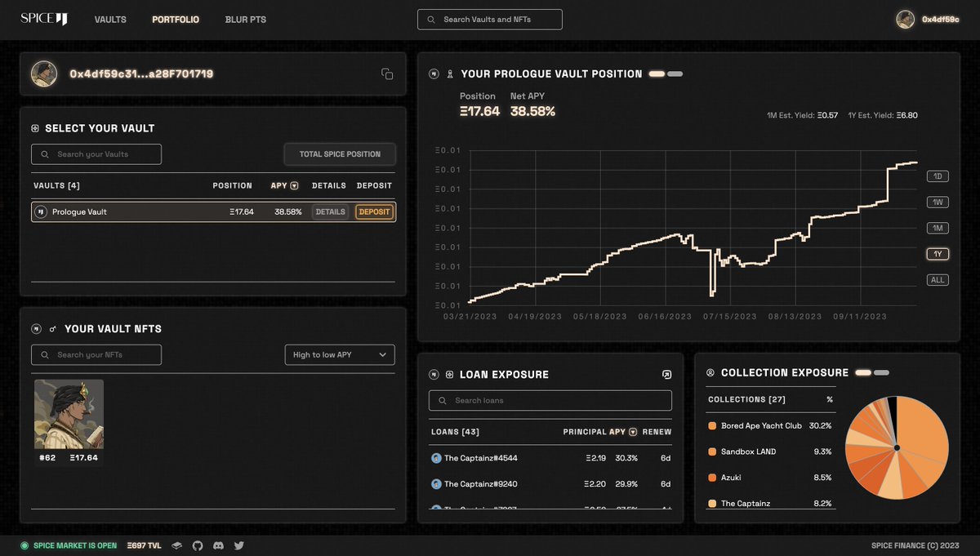
Task: Click the Deposit button for Prologue Vault
Action: tap(375, 212)
